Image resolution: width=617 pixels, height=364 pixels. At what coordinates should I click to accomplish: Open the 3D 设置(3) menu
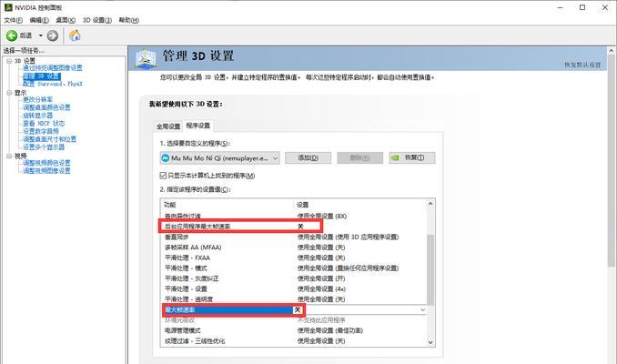click(x=97, y=20)
